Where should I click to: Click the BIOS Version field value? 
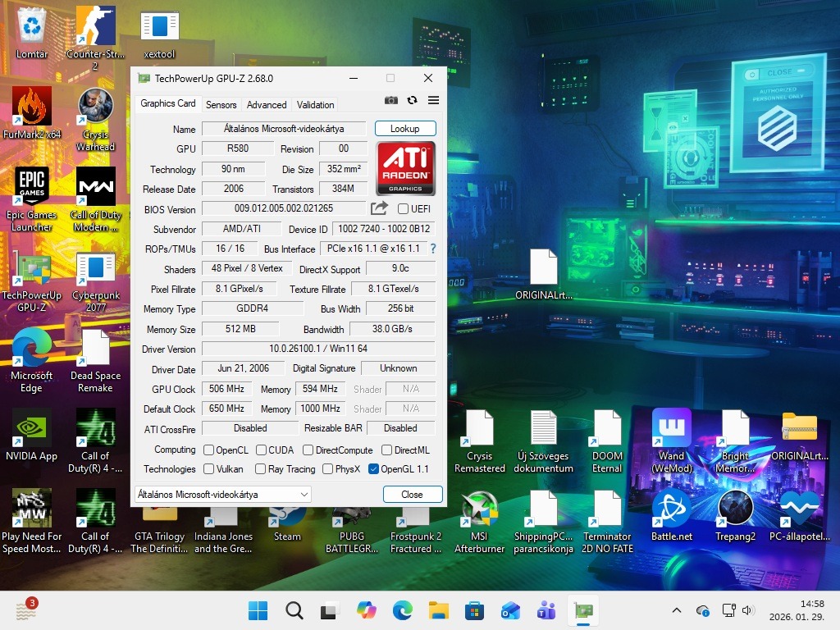point(284,208)
